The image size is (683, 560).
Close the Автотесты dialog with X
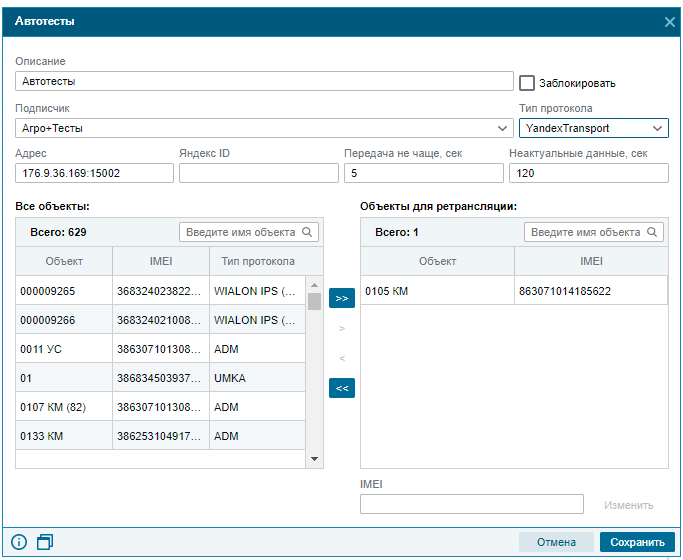[670, 22]
